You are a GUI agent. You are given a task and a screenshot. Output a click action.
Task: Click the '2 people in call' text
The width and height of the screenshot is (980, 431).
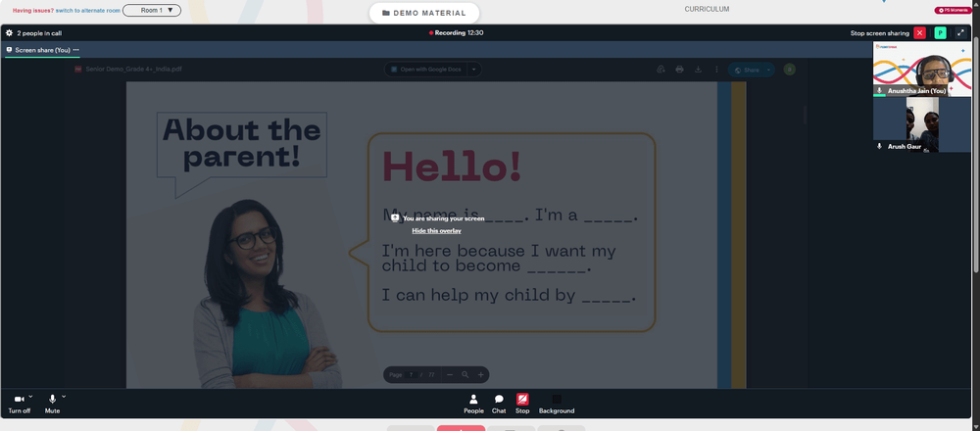[39, 33]
